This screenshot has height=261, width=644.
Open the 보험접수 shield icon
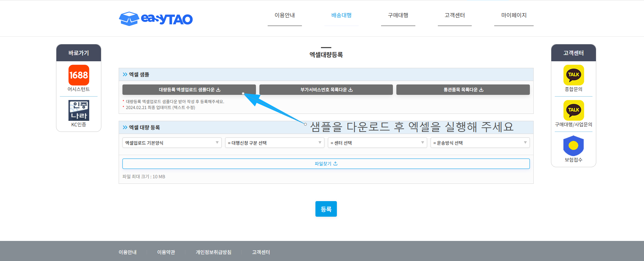pyautogui.click(x=573, y=146)
